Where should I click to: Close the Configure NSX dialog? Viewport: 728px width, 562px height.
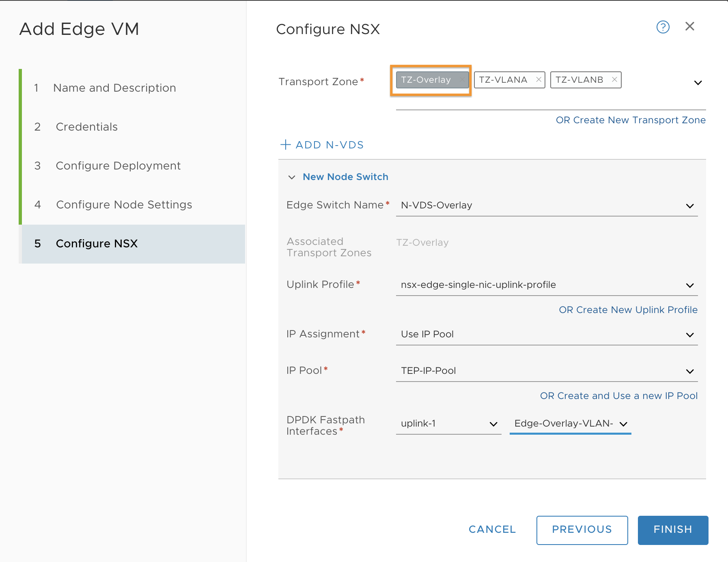(x=689, y=26)
